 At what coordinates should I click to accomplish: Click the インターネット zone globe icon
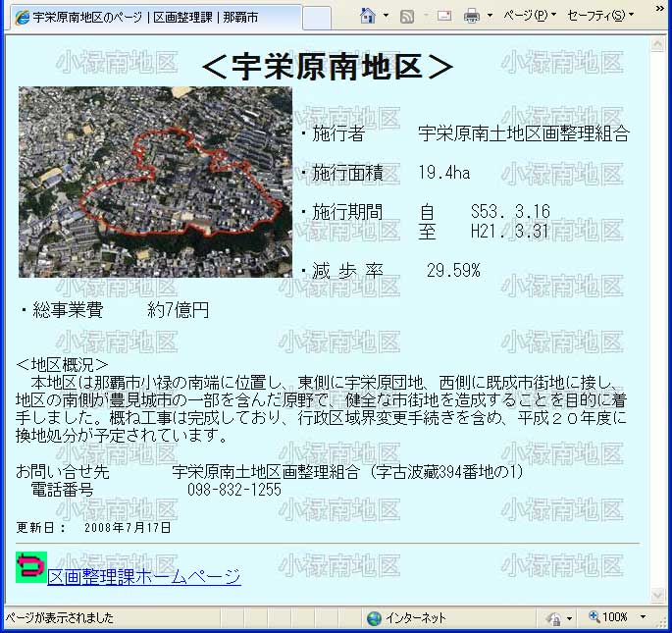tap(374, 618)
